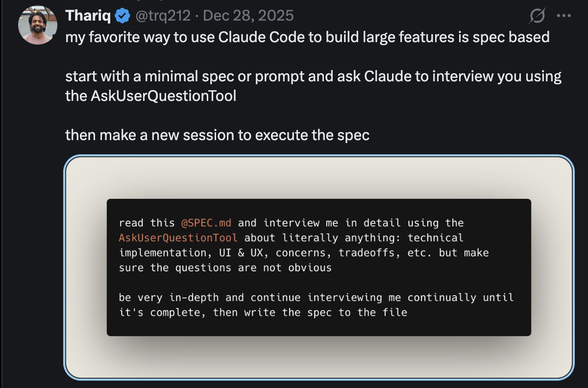The image size is (588, 388).
Task: Click the Thariq display name
Action: tap(88, 16)
